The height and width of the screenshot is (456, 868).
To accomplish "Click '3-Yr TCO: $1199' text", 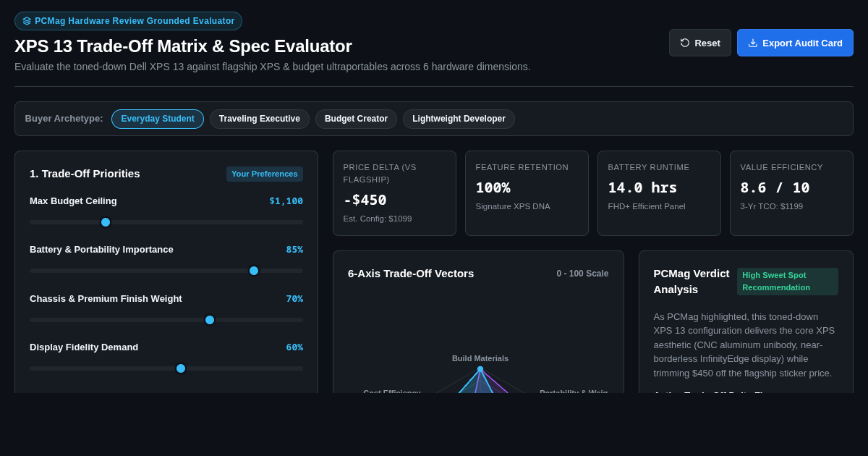I will click(x=772, y=206).
